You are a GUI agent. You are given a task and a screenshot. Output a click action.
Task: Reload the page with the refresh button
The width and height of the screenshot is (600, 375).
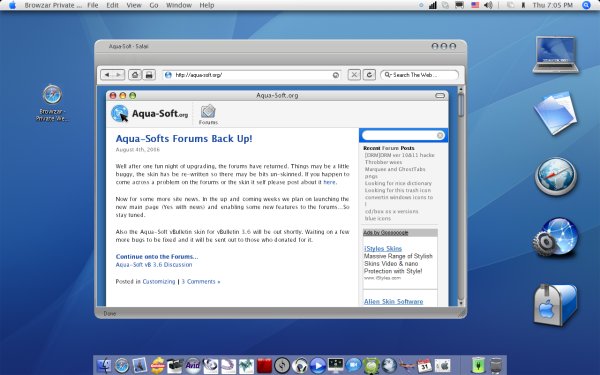tap(369, 75)
